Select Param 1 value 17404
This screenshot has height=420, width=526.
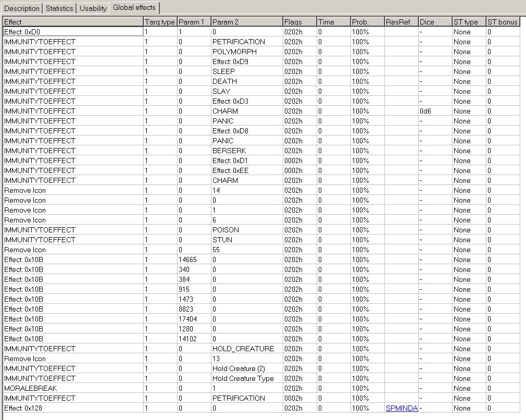[194, 319]
